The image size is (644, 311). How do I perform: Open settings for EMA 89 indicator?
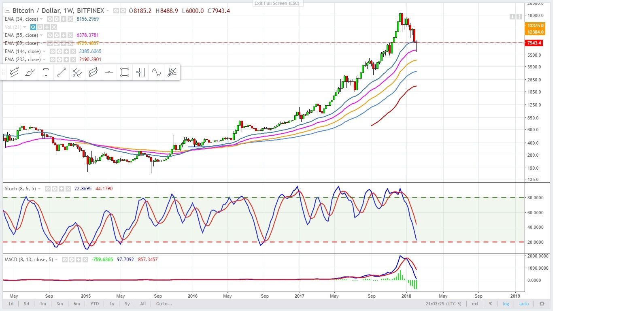point(57,43)
